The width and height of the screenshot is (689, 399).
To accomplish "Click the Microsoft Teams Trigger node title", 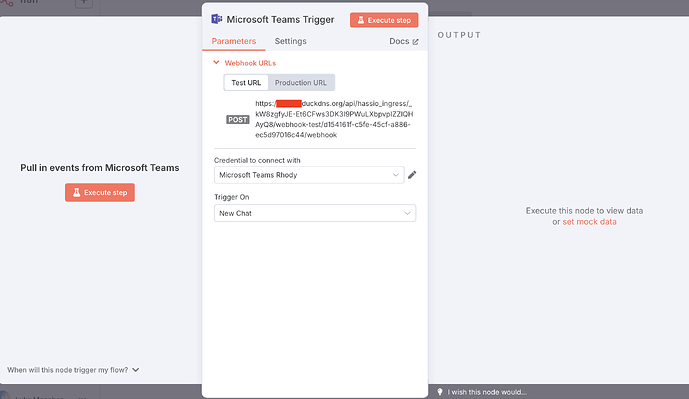I will point(280,19).
